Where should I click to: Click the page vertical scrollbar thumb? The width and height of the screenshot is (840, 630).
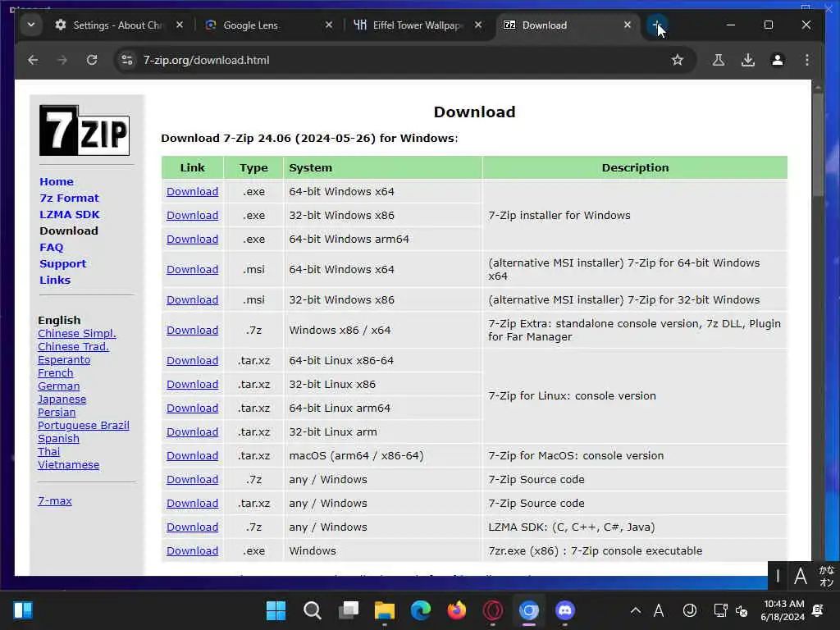pos(818,144)
